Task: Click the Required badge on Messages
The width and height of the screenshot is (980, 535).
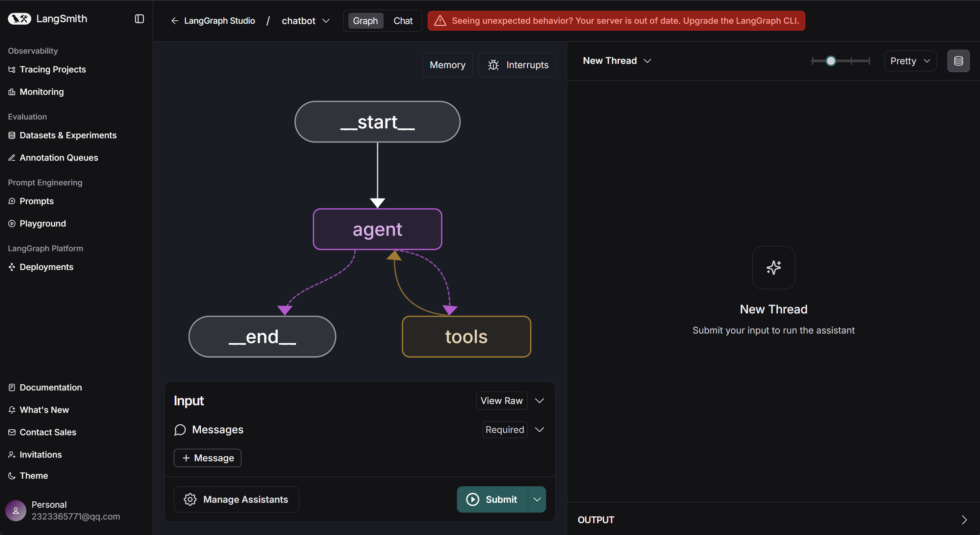Action: click(505, 430)
